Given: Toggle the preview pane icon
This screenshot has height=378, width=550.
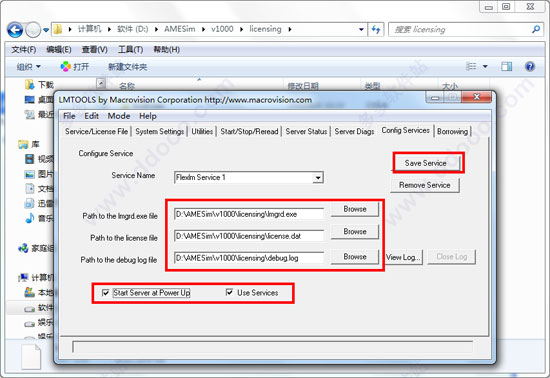Looking at the screenshot, I should pyautogui.click(x=506, y=66).
